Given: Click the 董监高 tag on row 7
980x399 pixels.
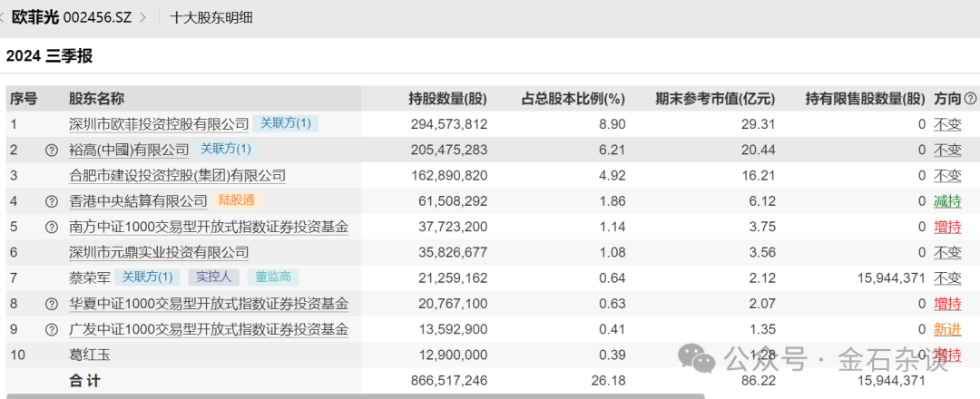Looking at the screenshot, I should point(272,277).
